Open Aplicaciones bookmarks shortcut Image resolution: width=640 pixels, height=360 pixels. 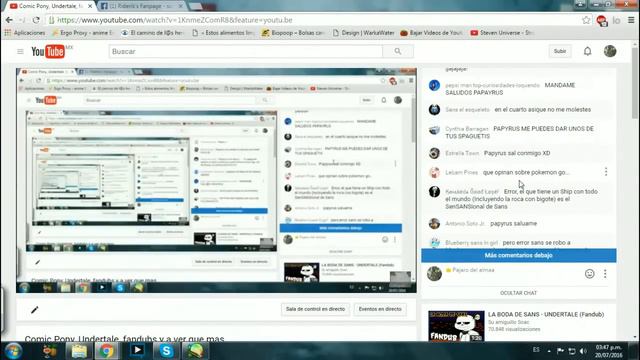[x=25, y=33]
